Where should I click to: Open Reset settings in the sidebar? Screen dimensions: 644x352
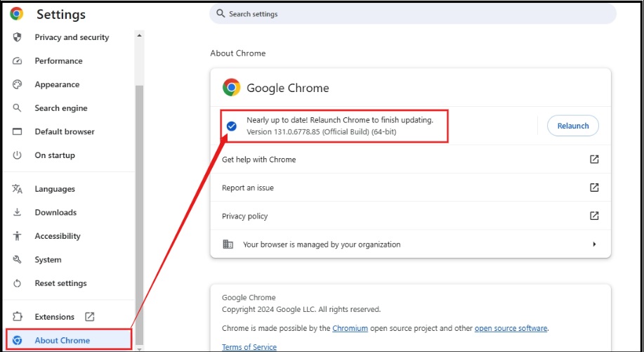click(x=60, y=283)
